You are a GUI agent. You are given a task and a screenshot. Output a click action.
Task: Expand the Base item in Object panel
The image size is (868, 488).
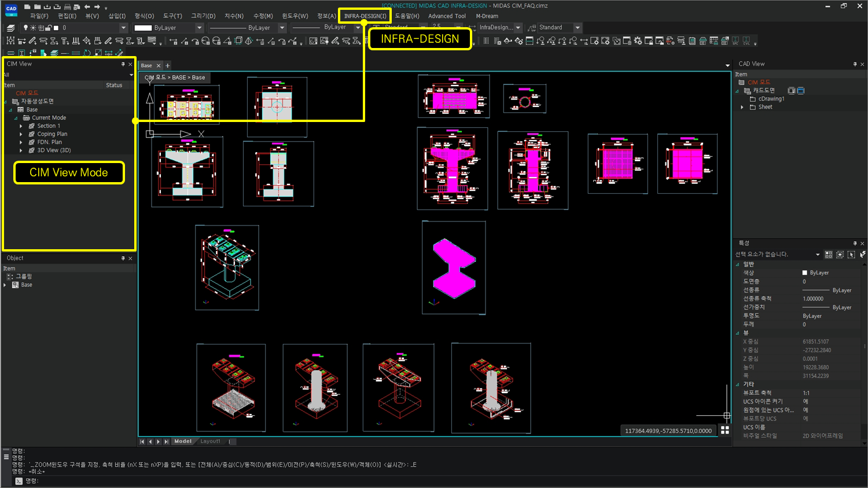(5, 285)
